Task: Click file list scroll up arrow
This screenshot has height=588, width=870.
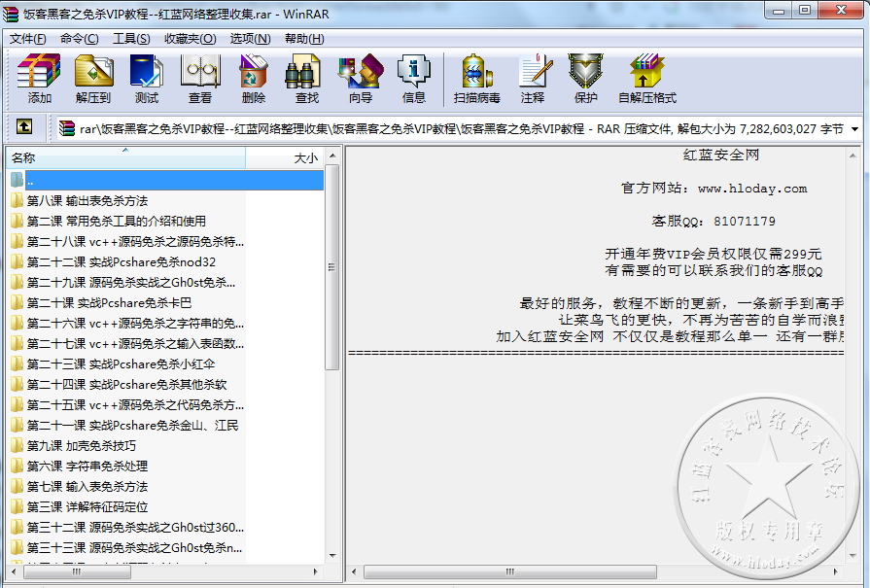Action: point(332,156)
